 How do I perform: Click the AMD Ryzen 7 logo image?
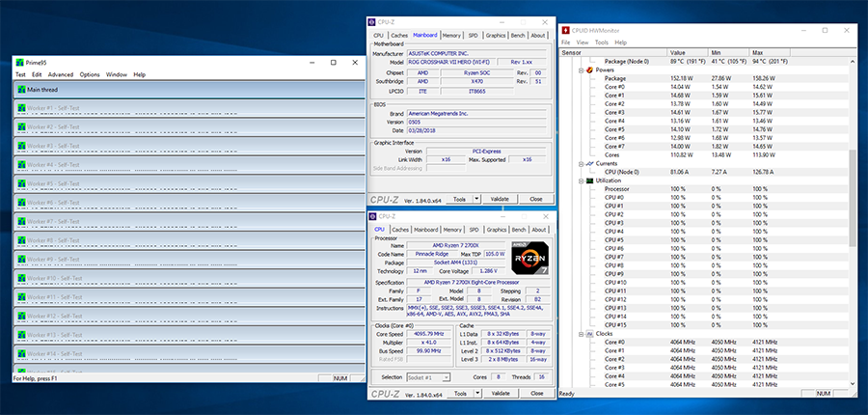(530, 259)
